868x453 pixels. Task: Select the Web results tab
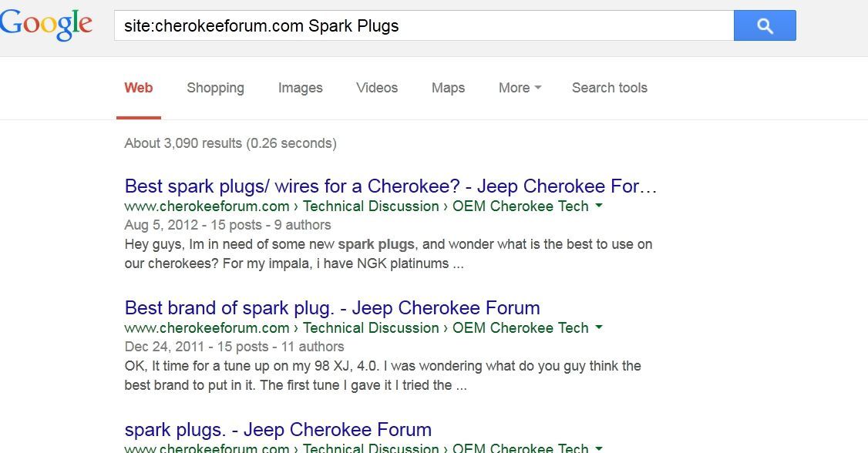click(x=139, y=88)
